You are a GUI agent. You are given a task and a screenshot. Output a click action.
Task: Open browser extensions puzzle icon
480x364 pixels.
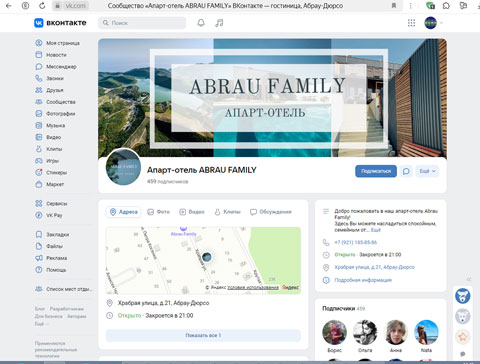[446, 6]
